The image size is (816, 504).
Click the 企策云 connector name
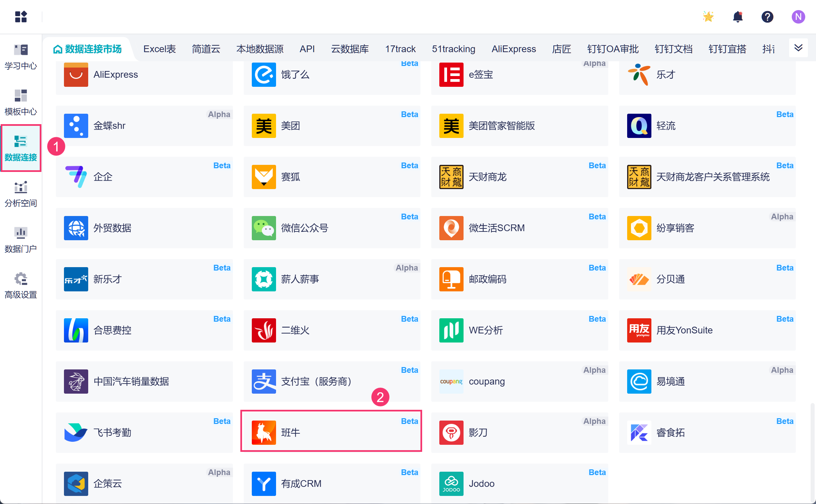(x=107, y=483)
